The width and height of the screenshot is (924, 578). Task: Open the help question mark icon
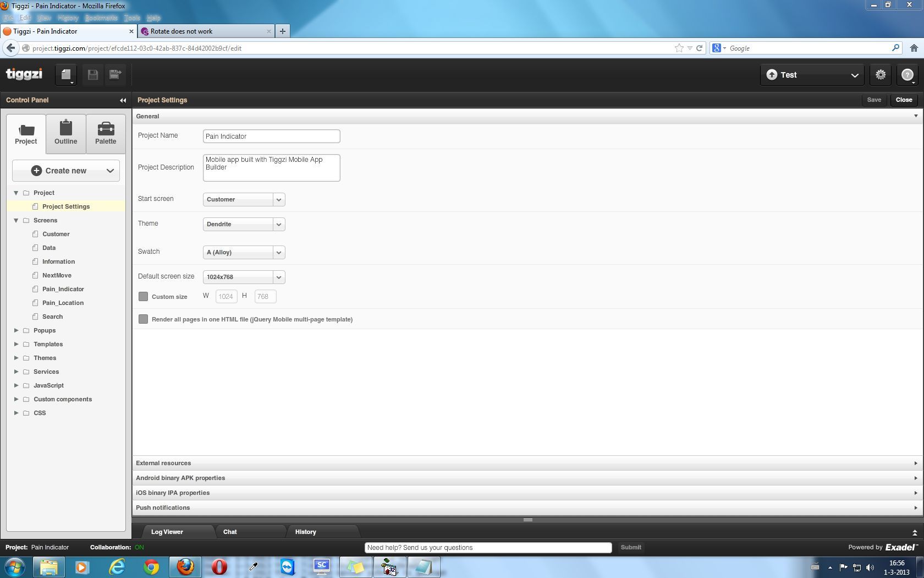908,75
